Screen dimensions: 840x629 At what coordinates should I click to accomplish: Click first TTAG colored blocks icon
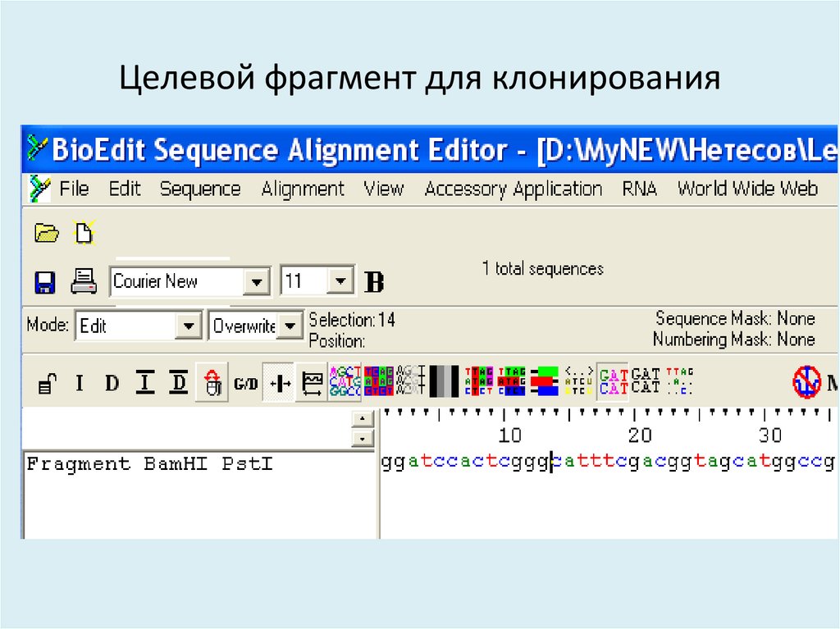pyautogui.click(x=478, y=381)
